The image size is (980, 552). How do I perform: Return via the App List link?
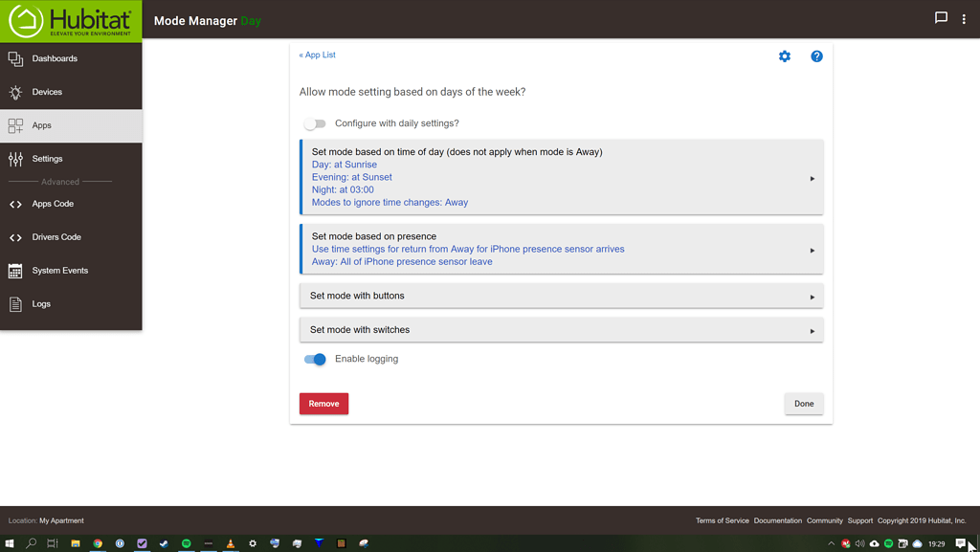318,55
